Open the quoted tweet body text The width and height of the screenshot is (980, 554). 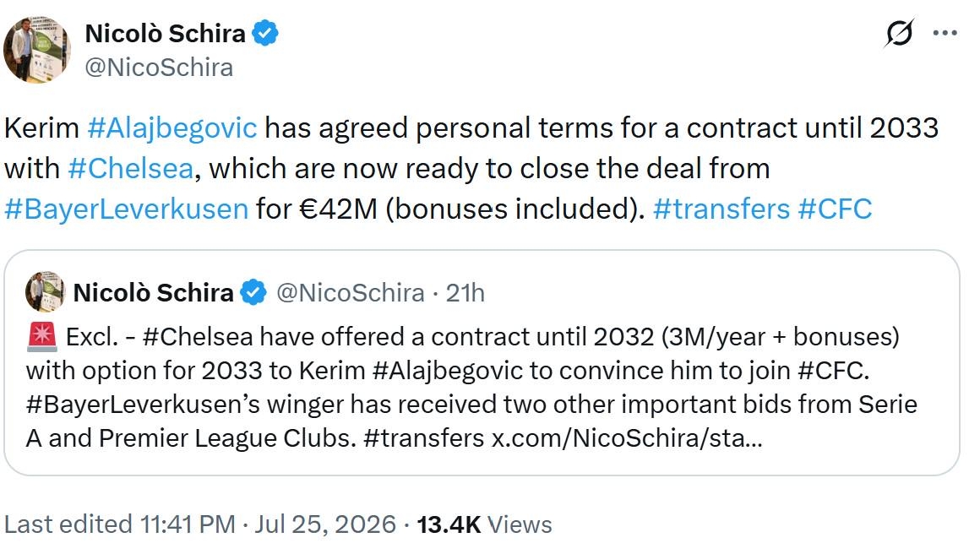471,388
